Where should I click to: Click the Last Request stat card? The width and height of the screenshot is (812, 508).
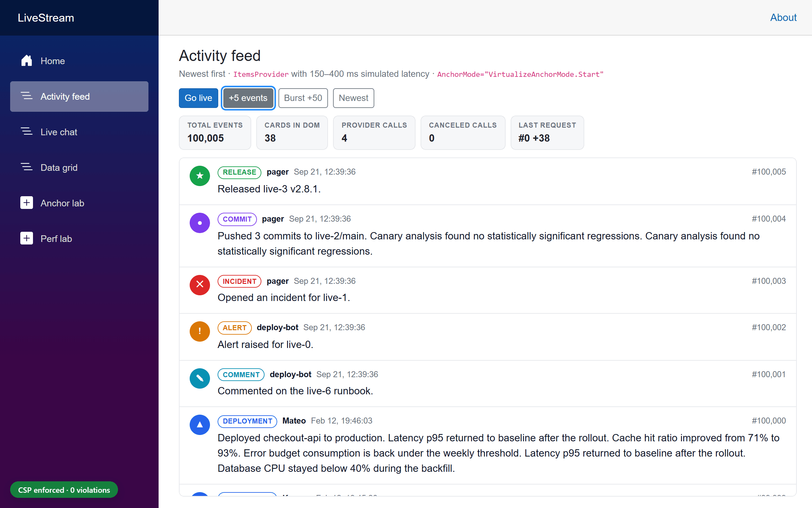coord(547,133)
